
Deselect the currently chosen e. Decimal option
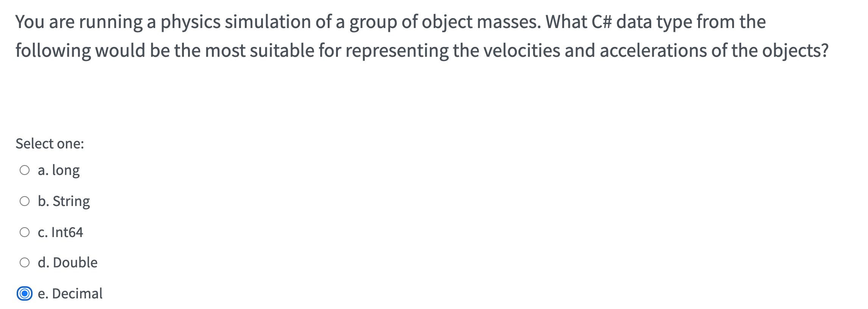(25, 293)
